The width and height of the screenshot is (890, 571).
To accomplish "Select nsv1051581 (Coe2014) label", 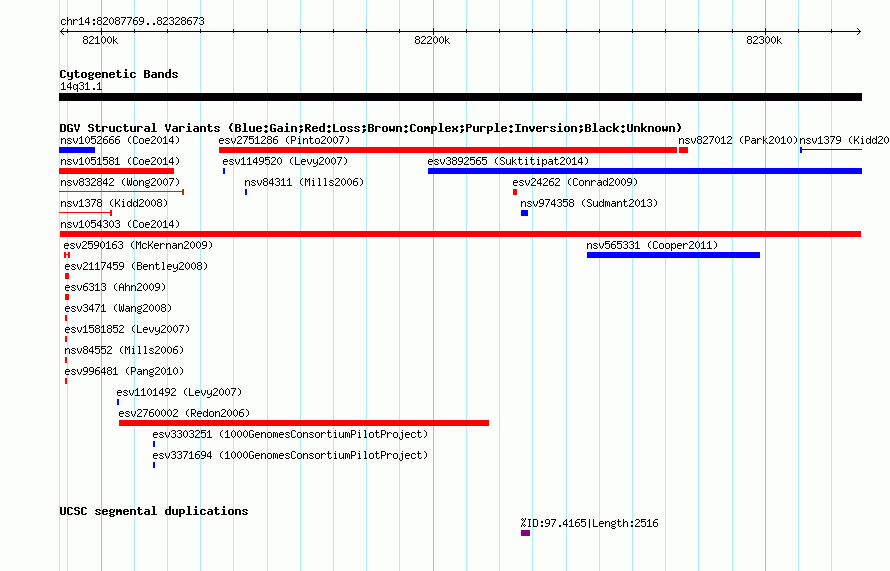I will 120,161.
